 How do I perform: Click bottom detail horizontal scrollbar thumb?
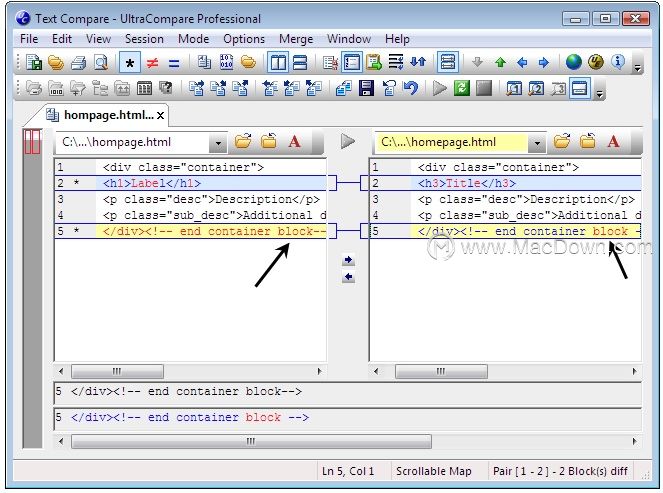251,441
